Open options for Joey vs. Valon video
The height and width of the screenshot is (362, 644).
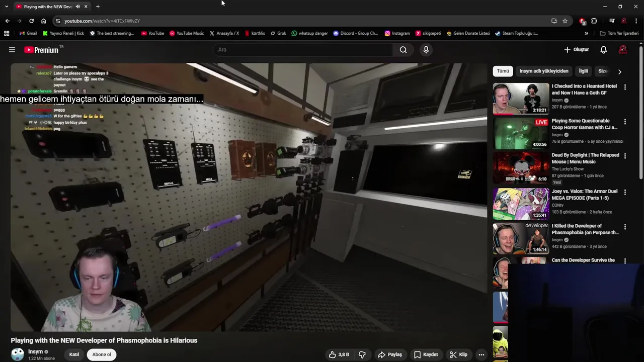[625, 192]
